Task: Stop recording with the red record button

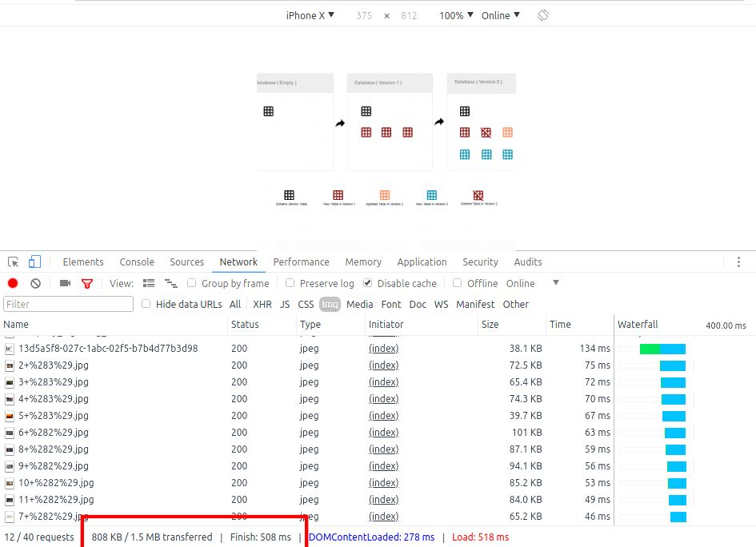Action: click(13, 283)
